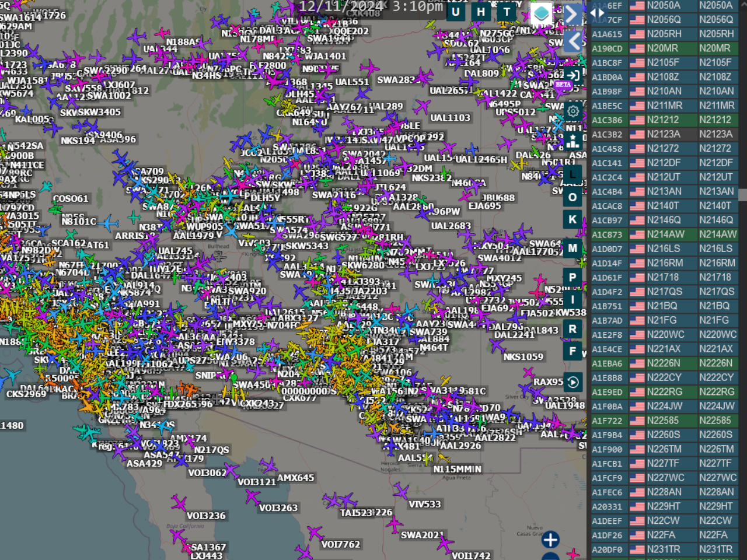Viewport: 747px width, 560px height.
Task: Click the plus zoom-in button
Action: pos(550,540)
